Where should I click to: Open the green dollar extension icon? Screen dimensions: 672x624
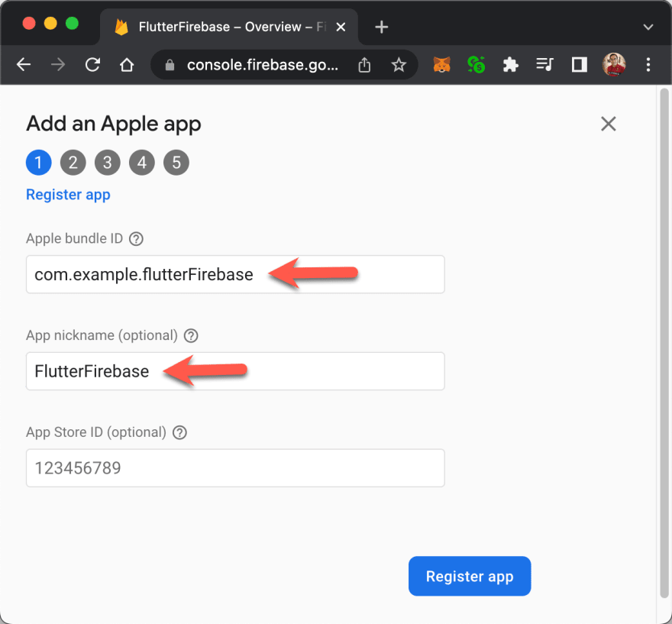(477, 65)
